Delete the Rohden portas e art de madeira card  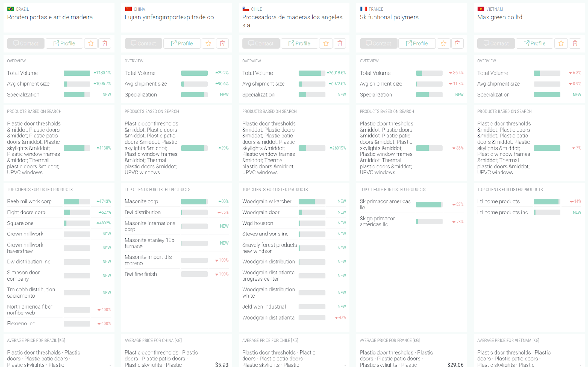105,43
